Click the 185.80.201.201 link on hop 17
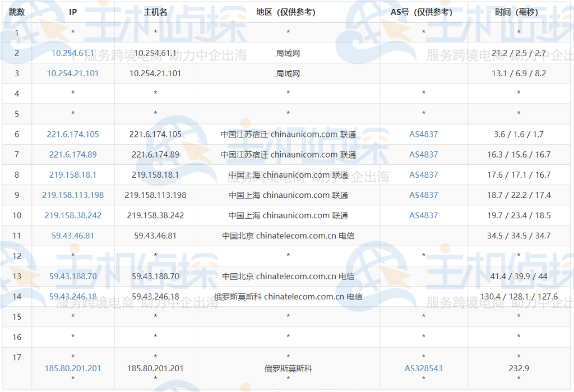 pyautogui.click(x=72, y=368)
